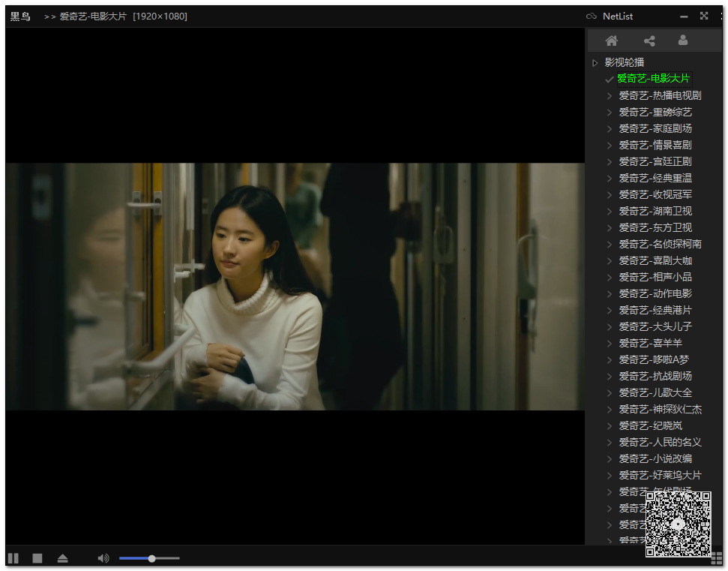
Task: Play the 爱奇艺-哆啦A梦 channel
Action: point(654,359)
